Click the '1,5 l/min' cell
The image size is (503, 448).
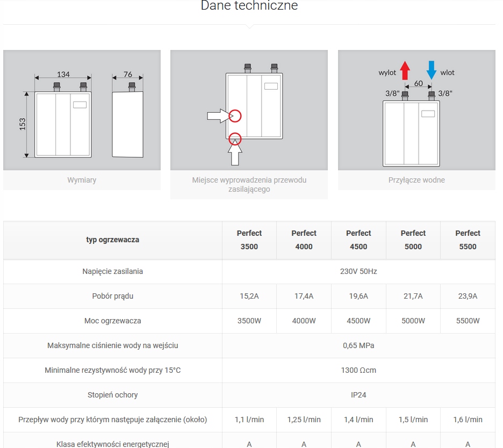413,420
